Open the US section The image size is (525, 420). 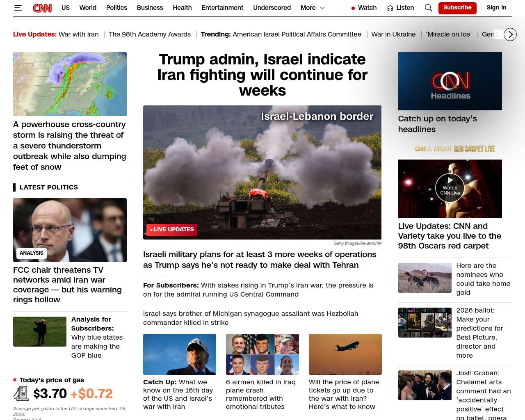66,8
